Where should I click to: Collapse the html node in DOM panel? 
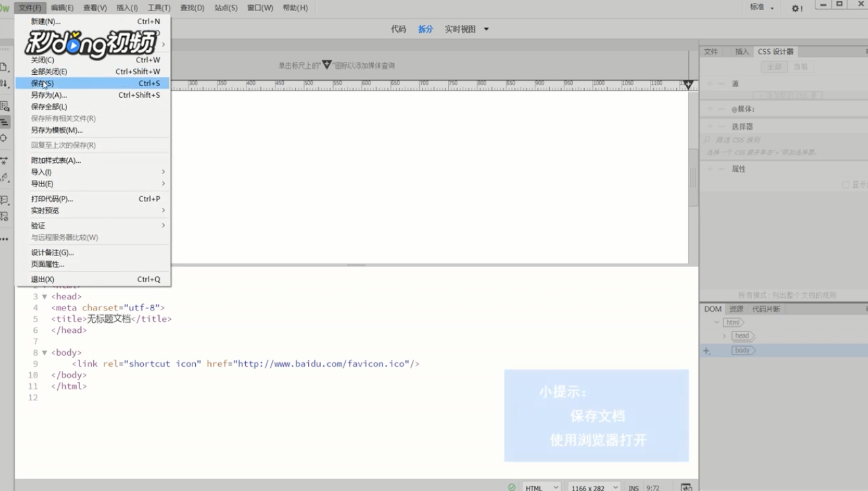tap(717, 322)
